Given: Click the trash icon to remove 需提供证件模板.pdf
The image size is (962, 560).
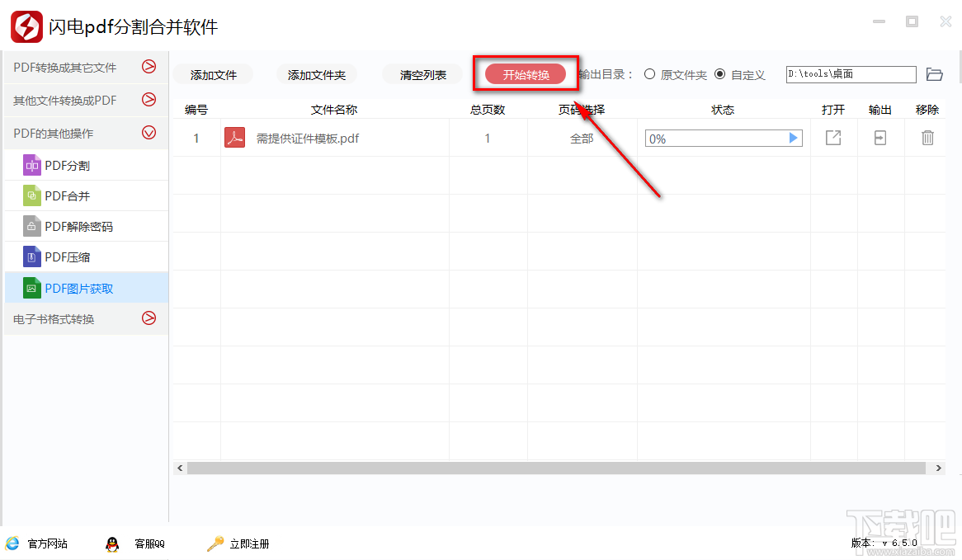Looking at the screenshot, I should point(927,138).
